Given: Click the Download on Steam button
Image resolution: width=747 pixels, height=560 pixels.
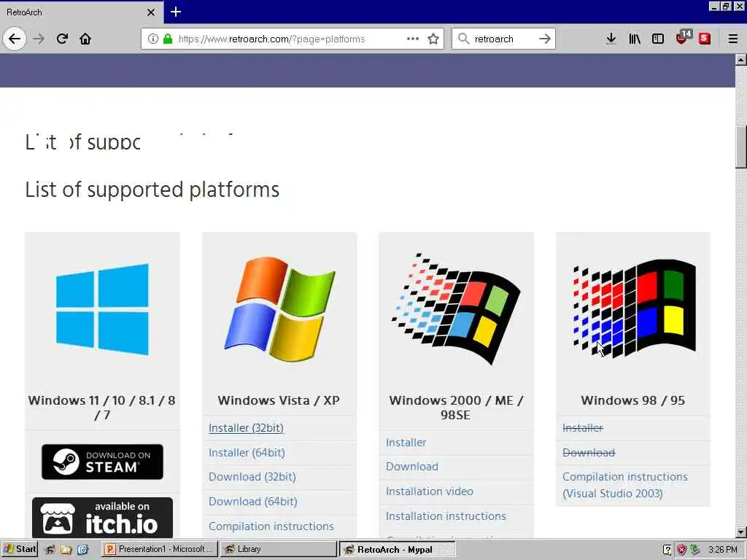Looking at the screenshot, I should coord(102,462).
